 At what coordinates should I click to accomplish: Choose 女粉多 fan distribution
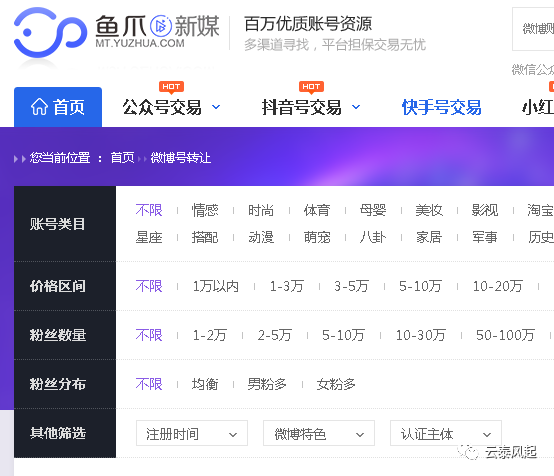pyautogui.click(x=336, y=384)
